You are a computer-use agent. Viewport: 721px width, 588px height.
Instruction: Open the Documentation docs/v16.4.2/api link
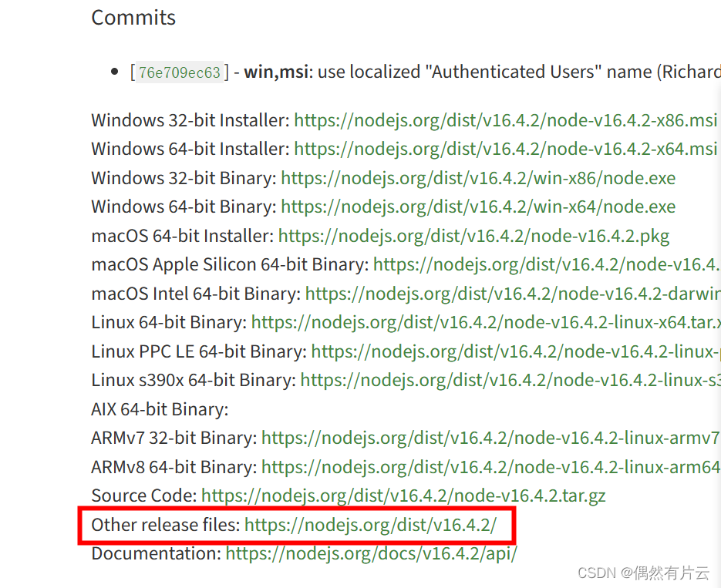(371, 554)
